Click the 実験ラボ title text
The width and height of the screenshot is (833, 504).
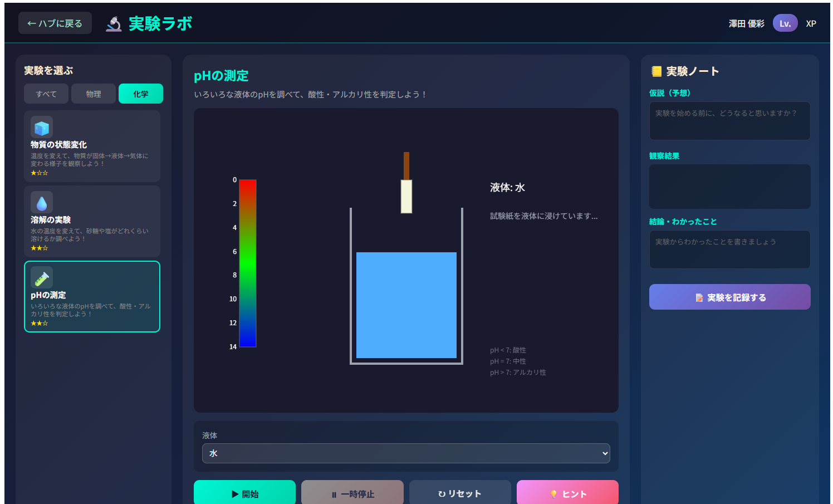[x=160, y=23]
